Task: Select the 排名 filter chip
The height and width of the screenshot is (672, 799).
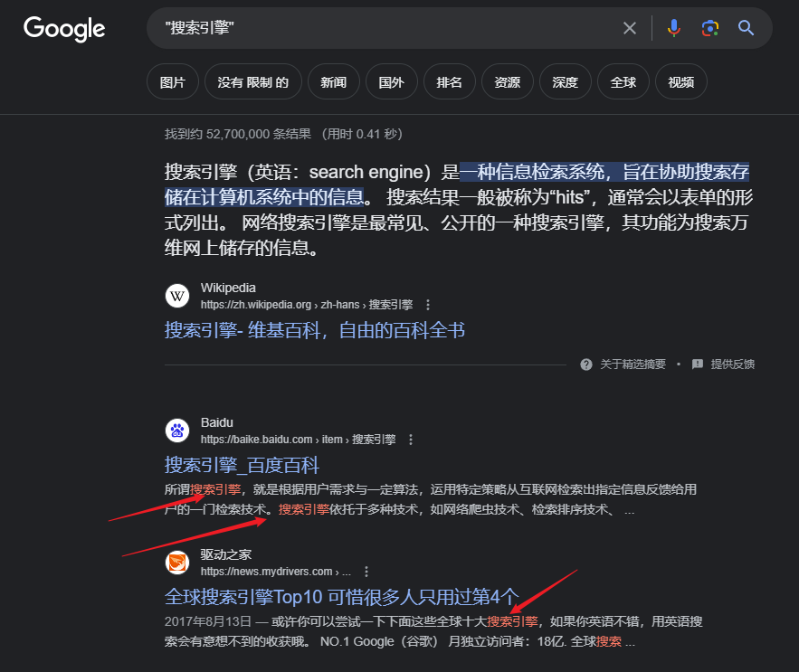Action: pos(450,82)
